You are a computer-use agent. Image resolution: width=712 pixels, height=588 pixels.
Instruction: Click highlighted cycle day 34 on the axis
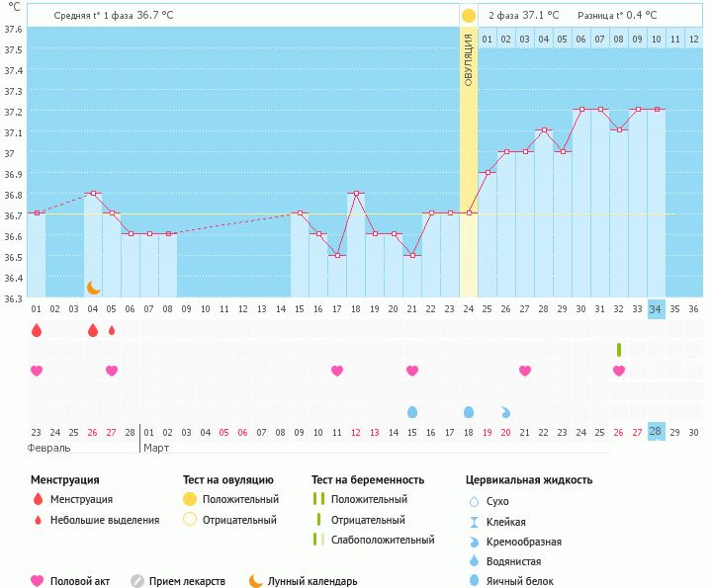point(656,309)
